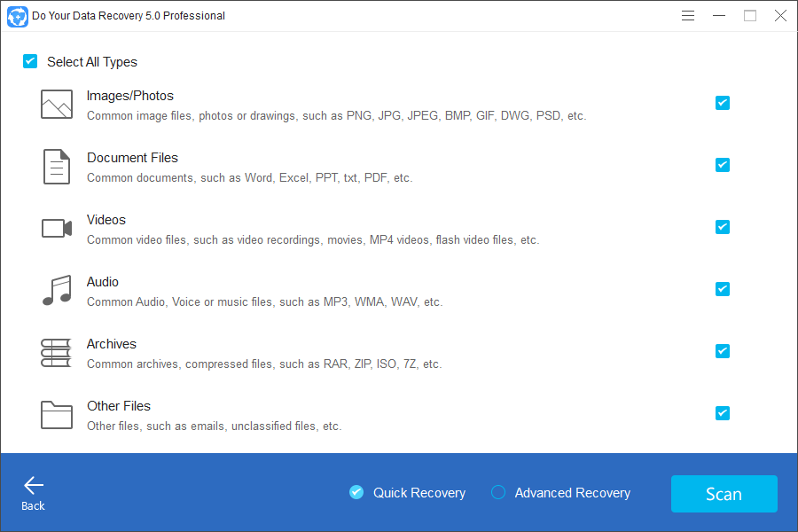This screenshot has height=532, width=798.
Task: Go back using the Back arrow
Action: click(33, 493)
